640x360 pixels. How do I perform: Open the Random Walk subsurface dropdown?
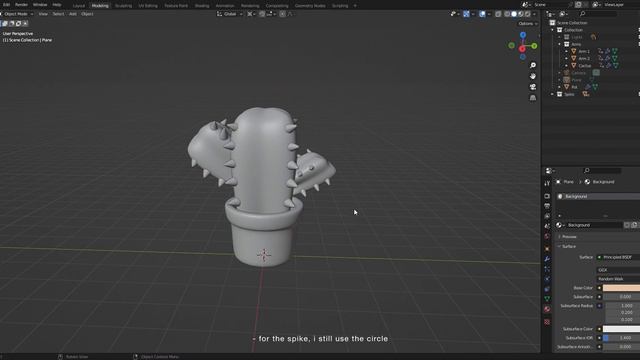click(x=618, y=279)
